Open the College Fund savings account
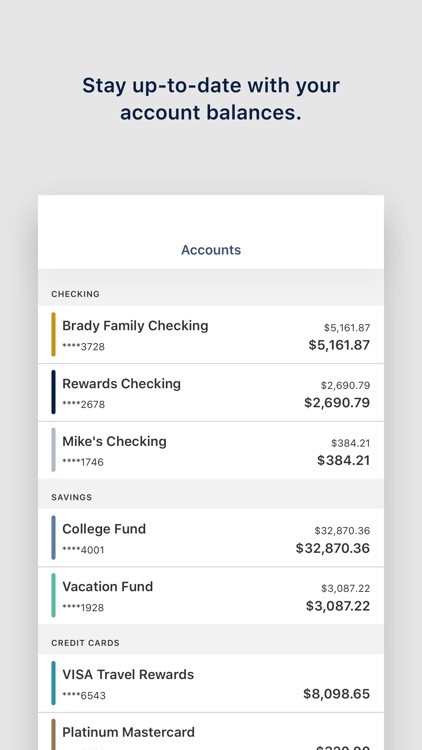This screenshot has width=422, height=750. click(211, 538)
